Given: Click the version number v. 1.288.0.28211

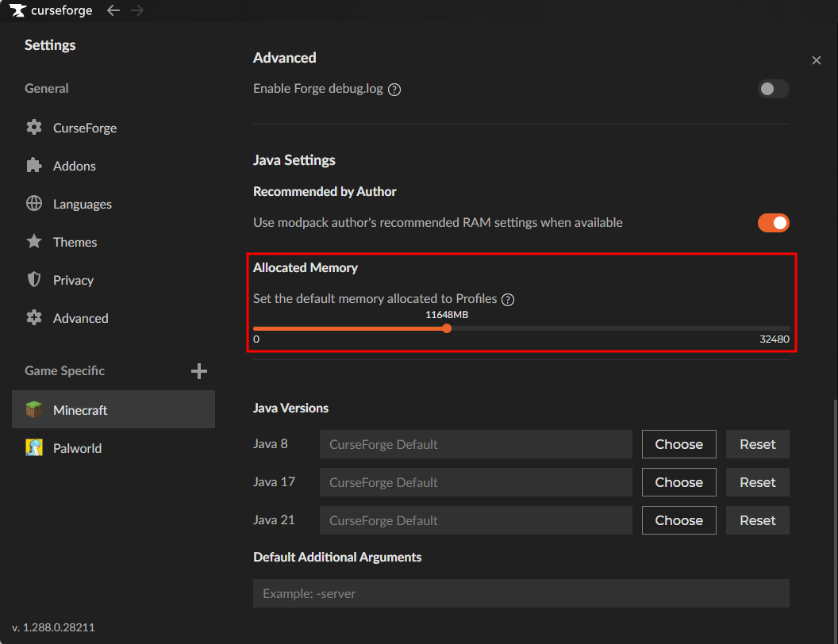Looking at the screenshot, I should click(53, 627).
